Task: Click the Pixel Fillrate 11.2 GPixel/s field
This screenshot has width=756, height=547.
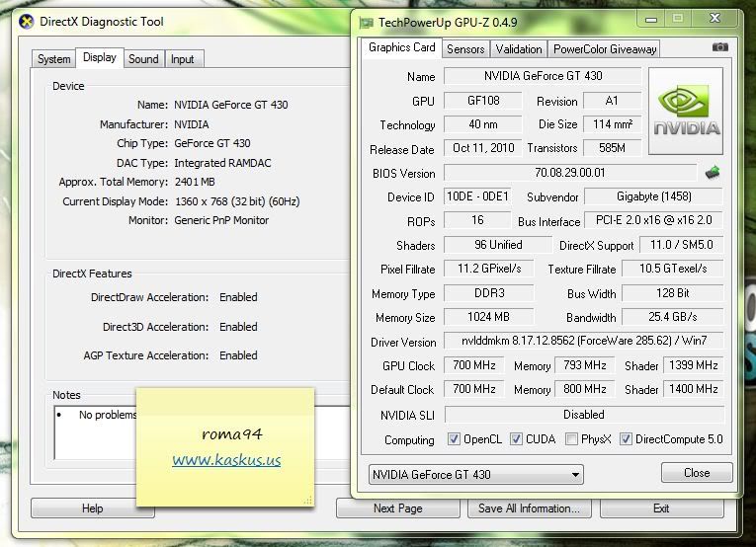Action: pyautogui.click(x=489, y=269)
